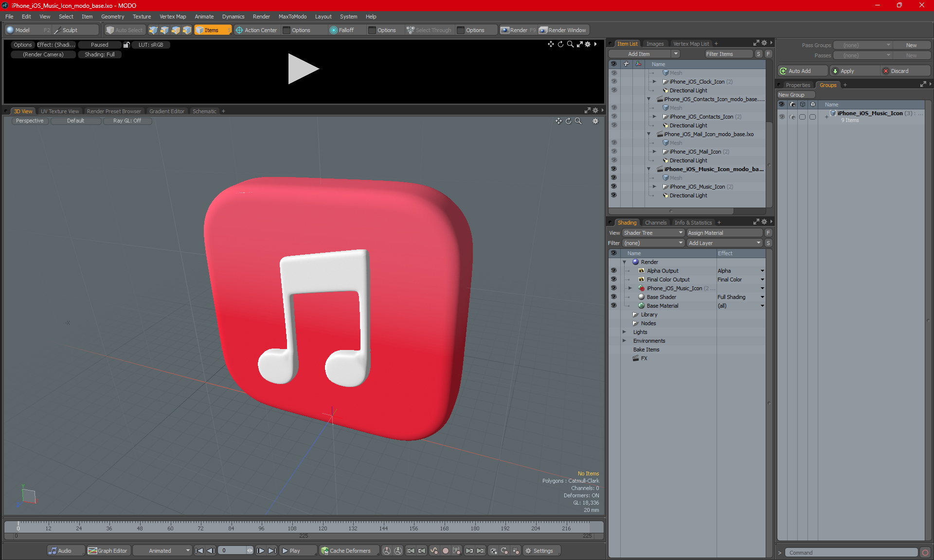
Task: Click the 3D viewport gear settings icon
Action: [595, 121]
